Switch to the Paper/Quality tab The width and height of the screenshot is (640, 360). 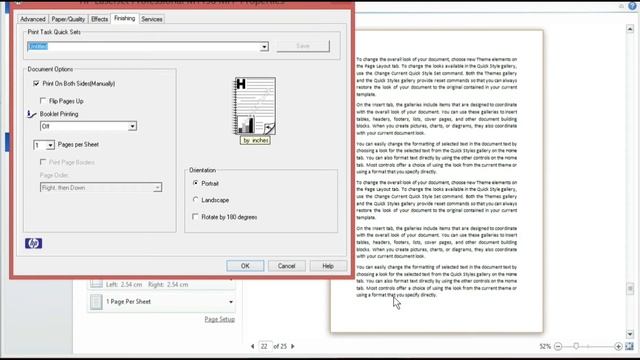(68, 19)
